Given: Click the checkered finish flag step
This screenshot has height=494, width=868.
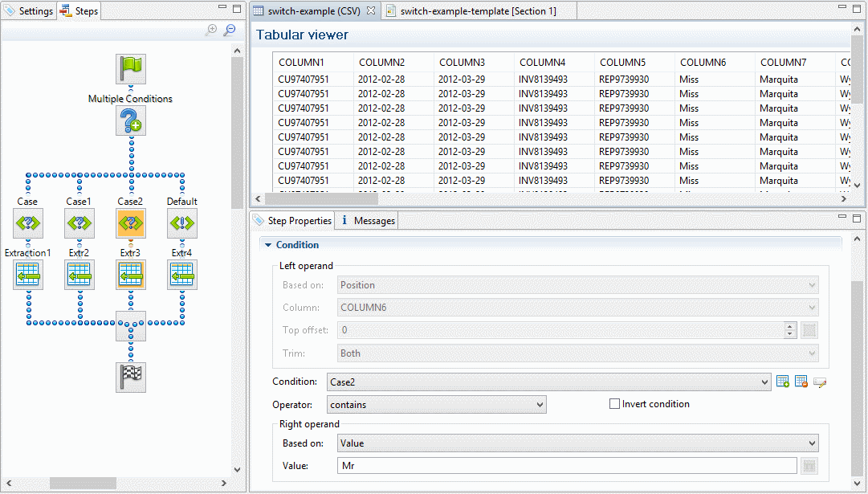Looking at the screenshot, I should pyautogui.click(x=131, y=377).
